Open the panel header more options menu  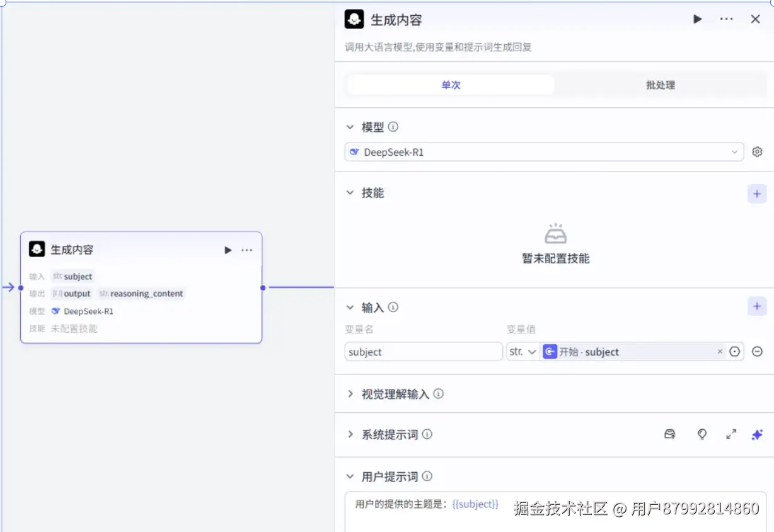(x=727, y=20)
